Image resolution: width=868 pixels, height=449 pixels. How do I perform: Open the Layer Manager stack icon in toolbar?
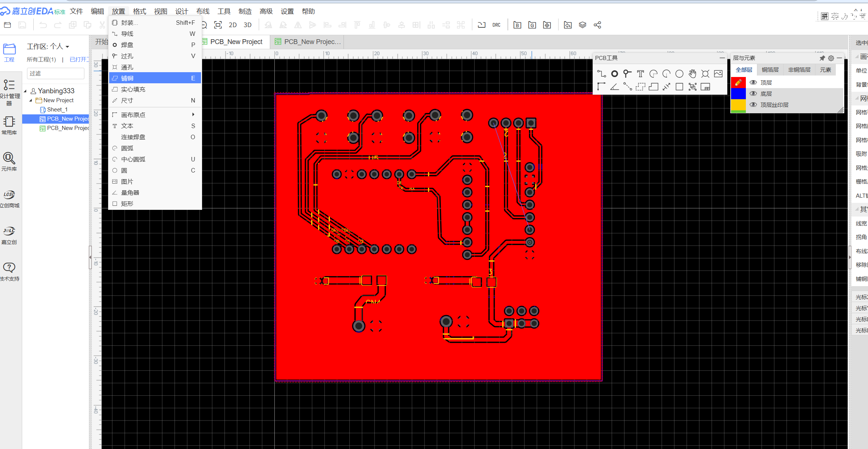point(583,25)
